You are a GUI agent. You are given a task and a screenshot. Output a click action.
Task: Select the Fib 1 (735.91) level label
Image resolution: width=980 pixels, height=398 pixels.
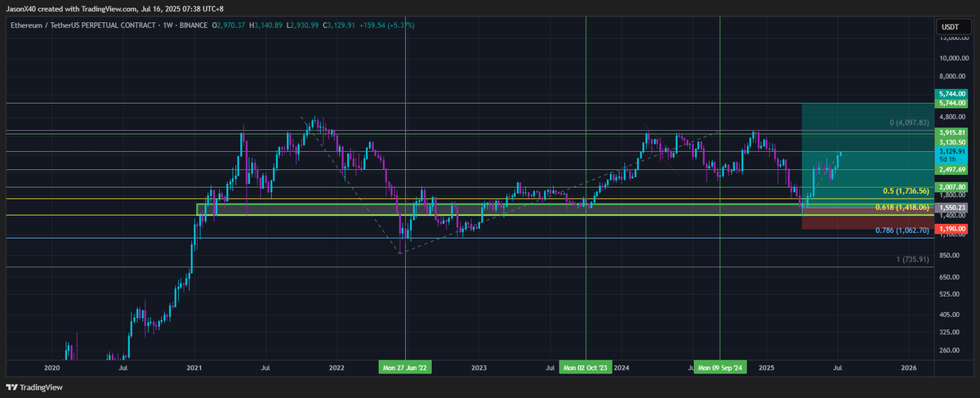point(913,259)
